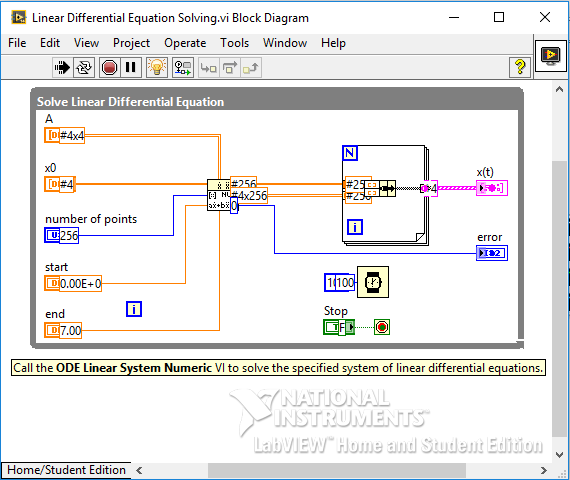Select the Stop boolean terminal

point(339,327)
